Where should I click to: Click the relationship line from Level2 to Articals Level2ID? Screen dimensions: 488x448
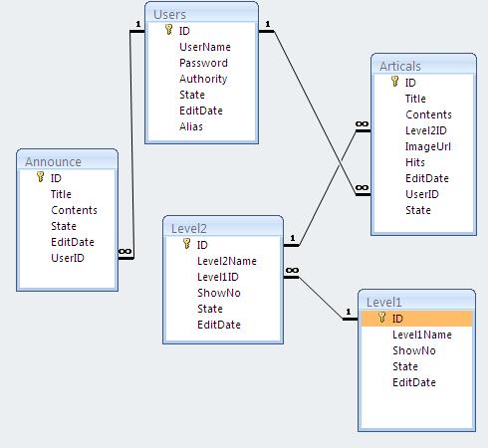tap(327, 188)
